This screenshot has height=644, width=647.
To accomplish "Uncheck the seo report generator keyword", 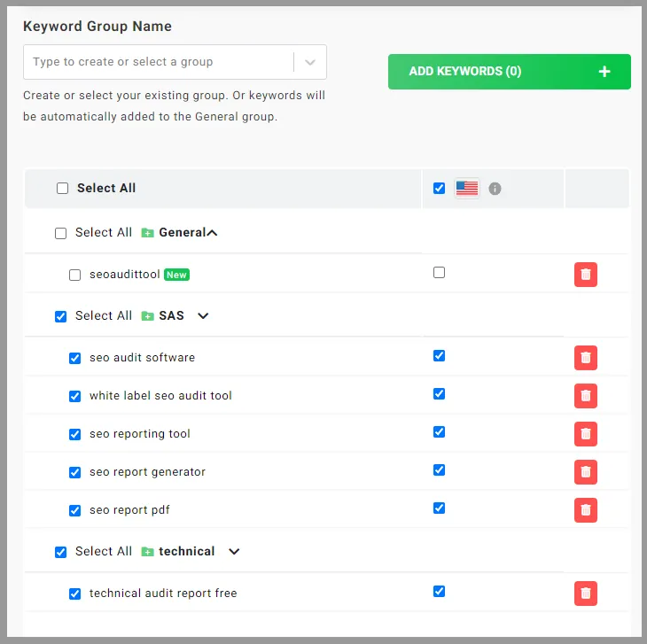I will click(x=74, y=472).
